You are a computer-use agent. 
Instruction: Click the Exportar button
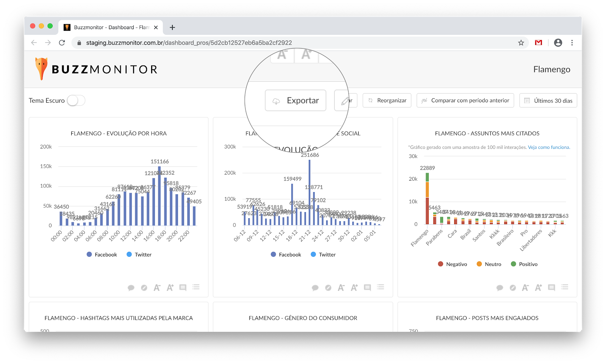tap(295, 100)
